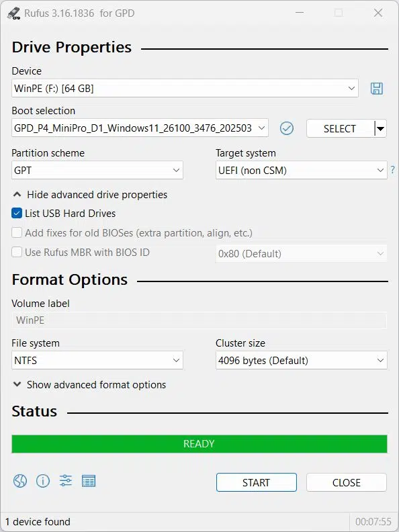Click the checksum checkmark circle icon
This screenshot has width=399, height=532.
pyautogui.click(x=287, y=128)
